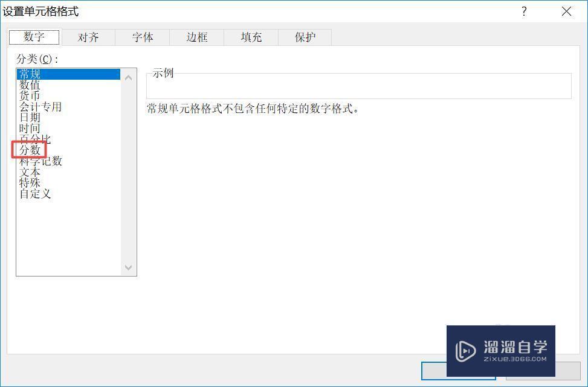Image resolution: width=588 pixels, height=387 pixels.
Task: Choose 货币 category
Action: [x=69, y=96]
